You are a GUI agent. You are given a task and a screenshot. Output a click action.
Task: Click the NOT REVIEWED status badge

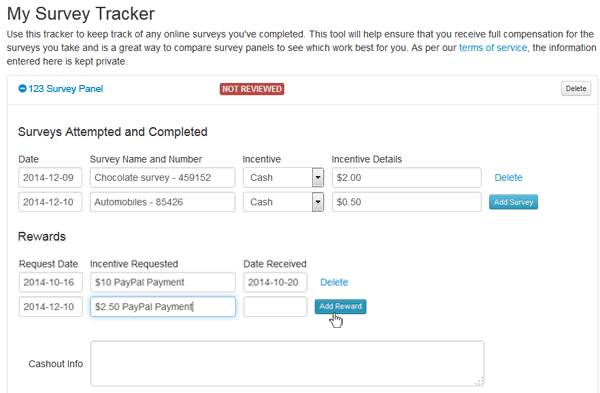click(252, 89)
